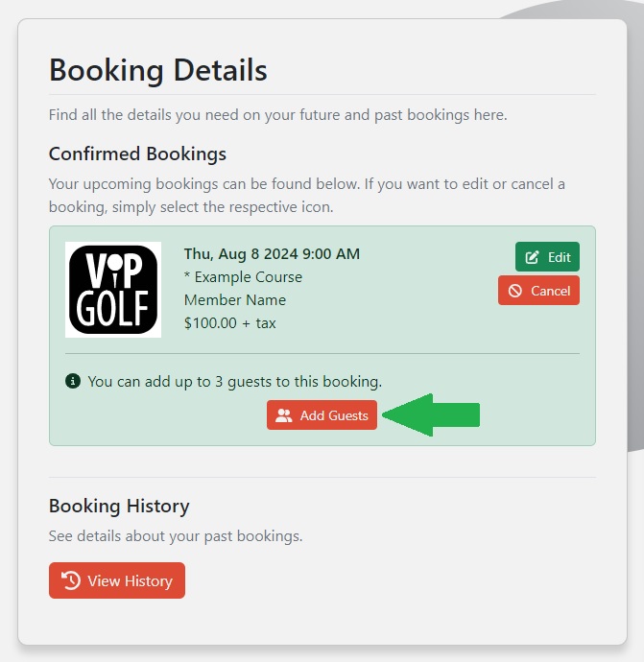
Task: Click the $100.00 + tax price
Action: pos(229,323)
